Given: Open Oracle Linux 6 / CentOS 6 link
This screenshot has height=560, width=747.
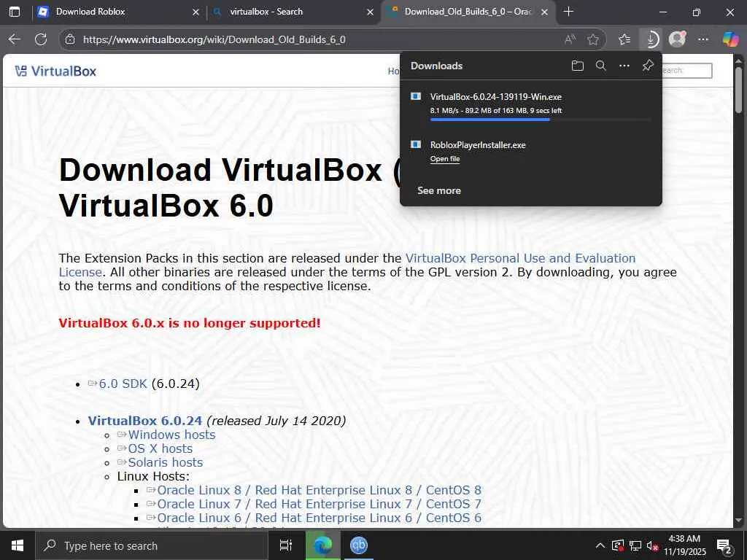Looking at the screenshot, I should pyautogui.click(x=319, y=518).
